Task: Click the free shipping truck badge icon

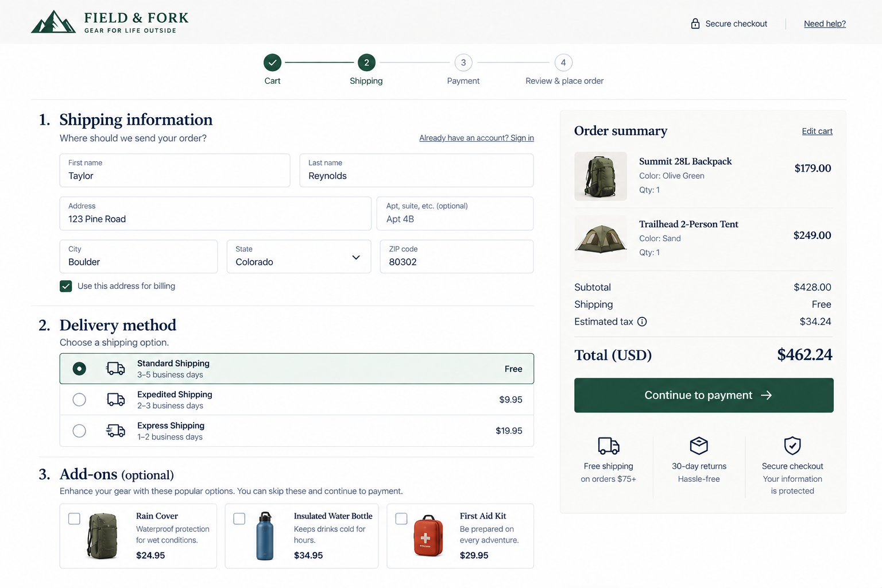Action: click(609, 446)
